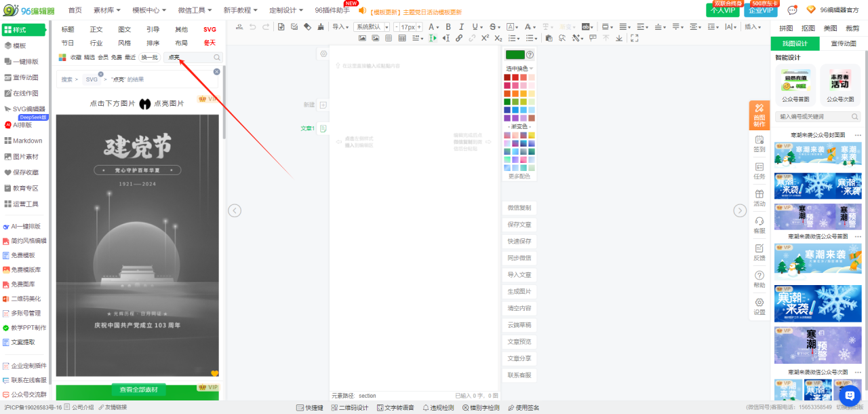Toggle superscript X² formatting
Viewport: 868px width, 414px height.
(x=485, y=38)
